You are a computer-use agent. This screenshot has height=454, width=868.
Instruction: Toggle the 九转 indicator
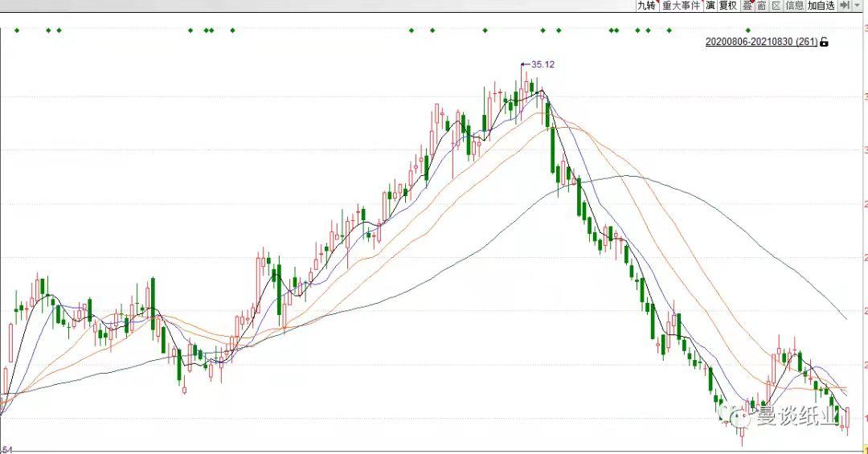point(646,6)
